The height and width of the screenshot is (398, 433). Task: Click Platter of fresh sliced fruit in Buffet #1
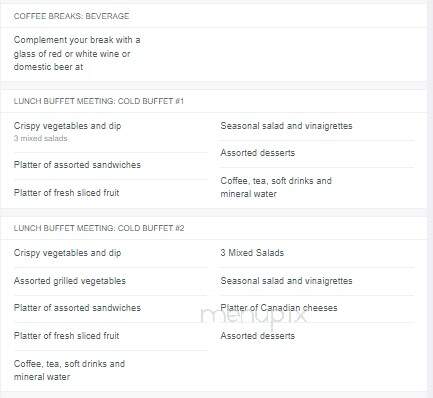point(66,193)
